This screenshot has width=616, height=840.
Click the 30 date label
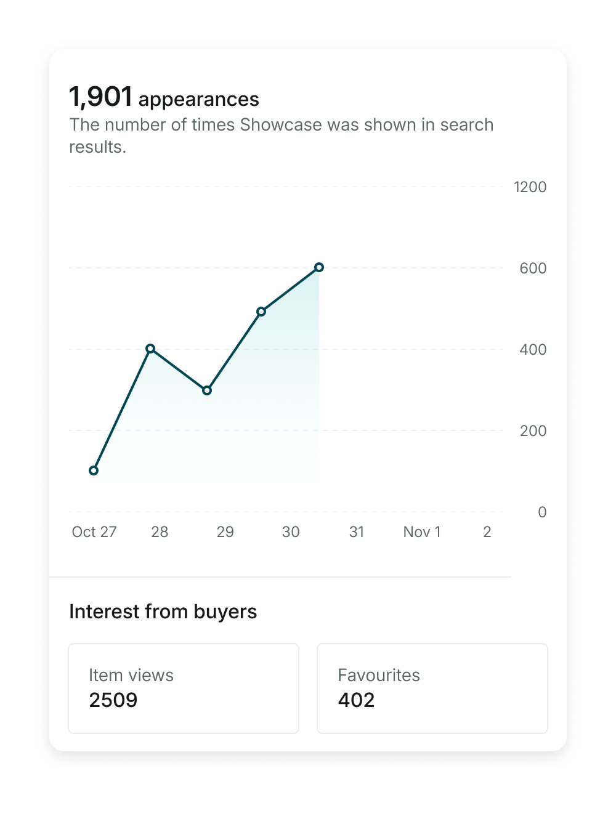coord(291,532)
